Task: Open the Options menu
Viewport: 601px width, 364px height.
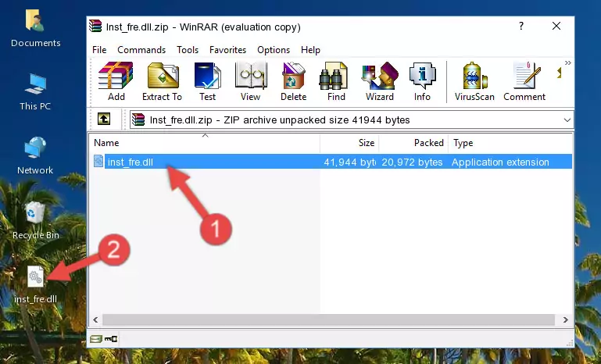Action: point(274,50)
